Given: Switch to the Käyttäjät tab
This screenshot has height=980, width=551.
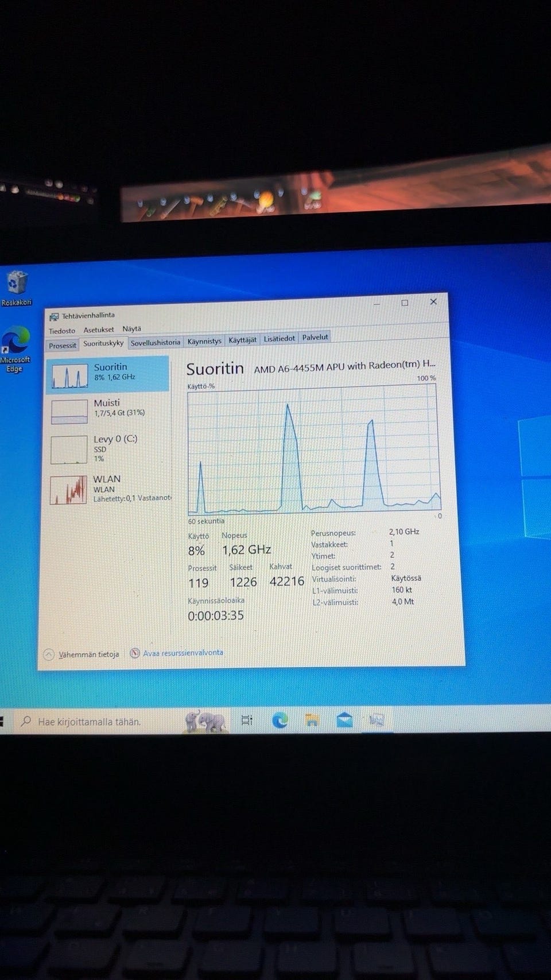Looking at the screenshot, I should 242,340.
